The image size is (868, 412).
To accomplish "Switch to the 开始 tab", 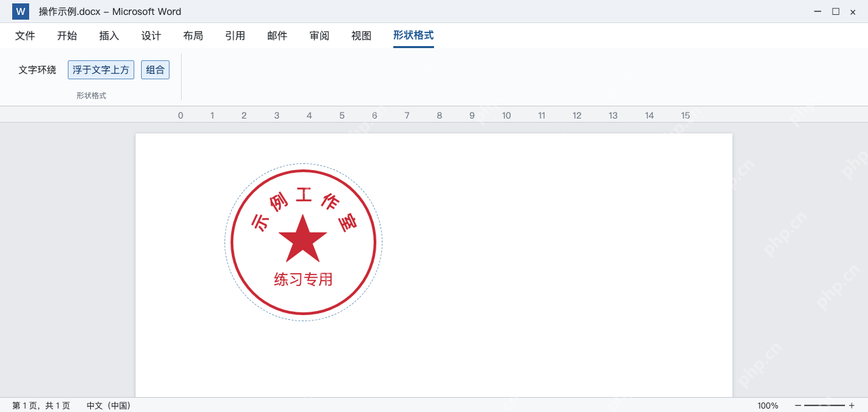I will (x=67, y=36).
